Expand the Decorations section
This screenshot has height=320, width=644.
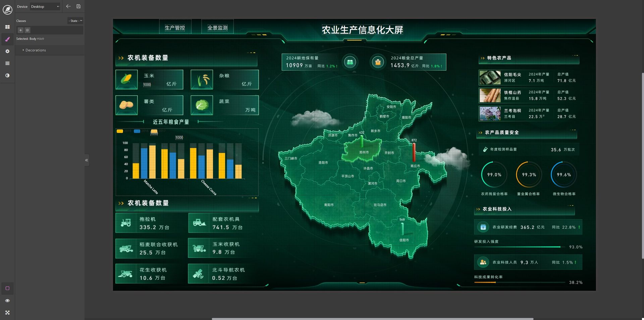coord(36,50)
